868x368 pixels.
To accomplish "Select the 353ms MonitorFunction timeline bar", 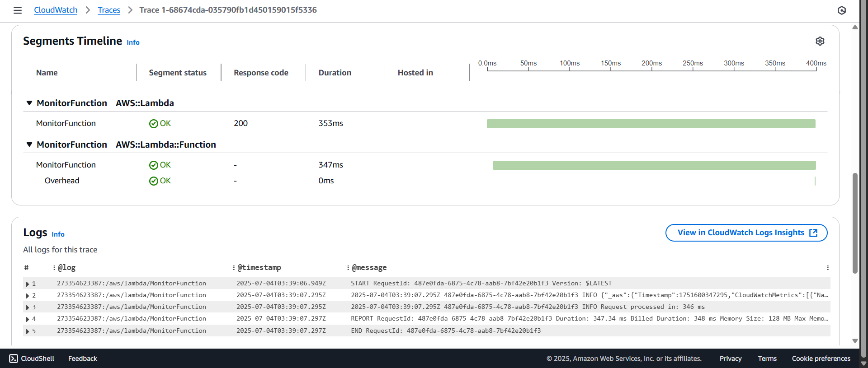I will [x=651, y=124].
